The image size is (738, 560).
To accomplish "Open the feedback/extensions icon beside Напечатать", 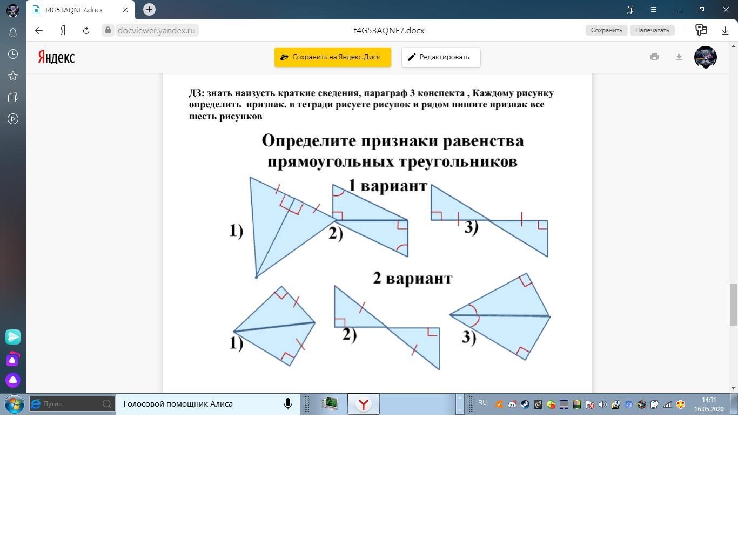I will coord(701,30).
